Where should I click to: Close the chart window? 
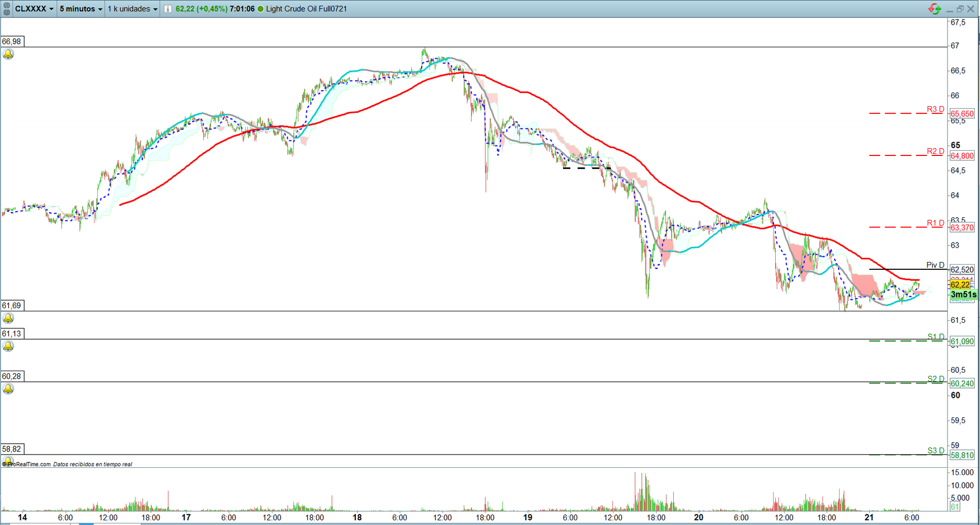click(971, 9)
